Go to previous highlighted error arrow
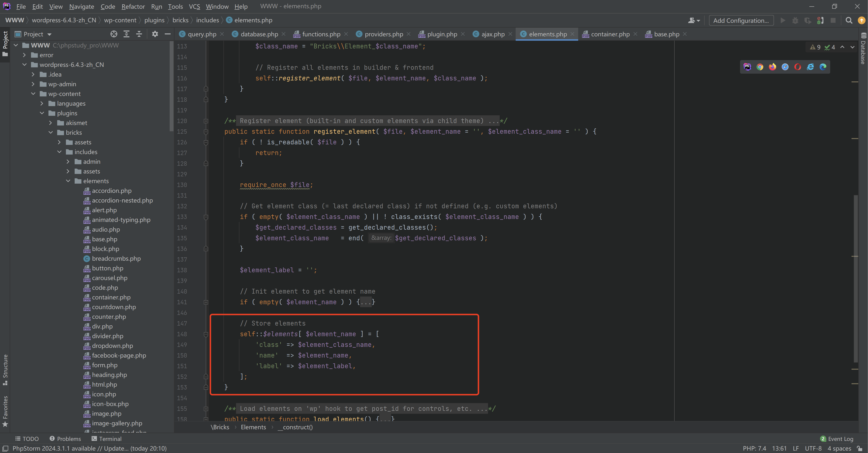 coord(842,47)
